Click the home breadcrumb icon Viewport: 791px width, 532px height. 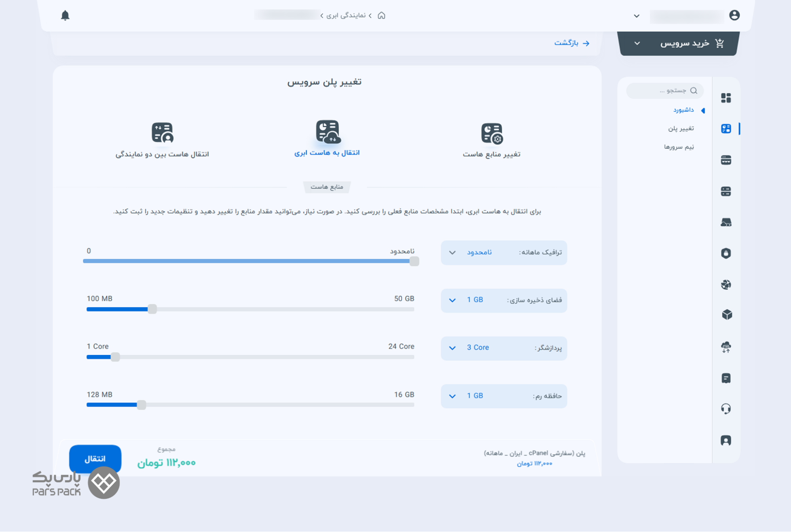pos(381,15)
